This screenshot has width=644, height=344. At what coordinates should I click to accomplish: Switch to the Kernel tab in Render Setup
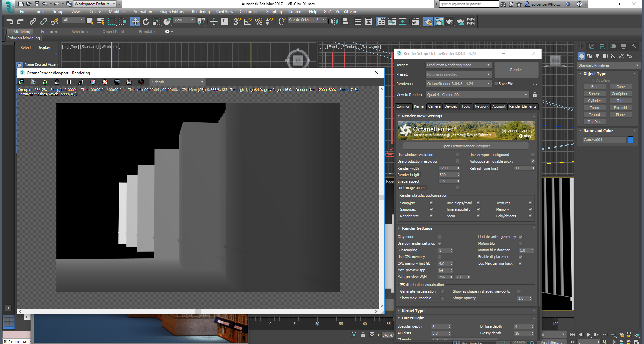click(419, 106)
